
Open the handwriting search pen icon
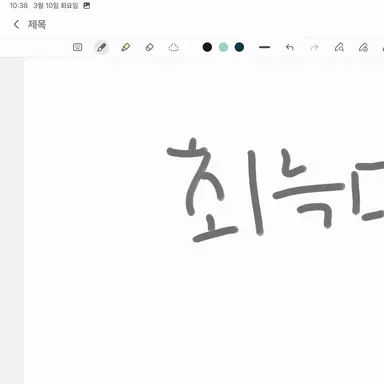[339, 47]
